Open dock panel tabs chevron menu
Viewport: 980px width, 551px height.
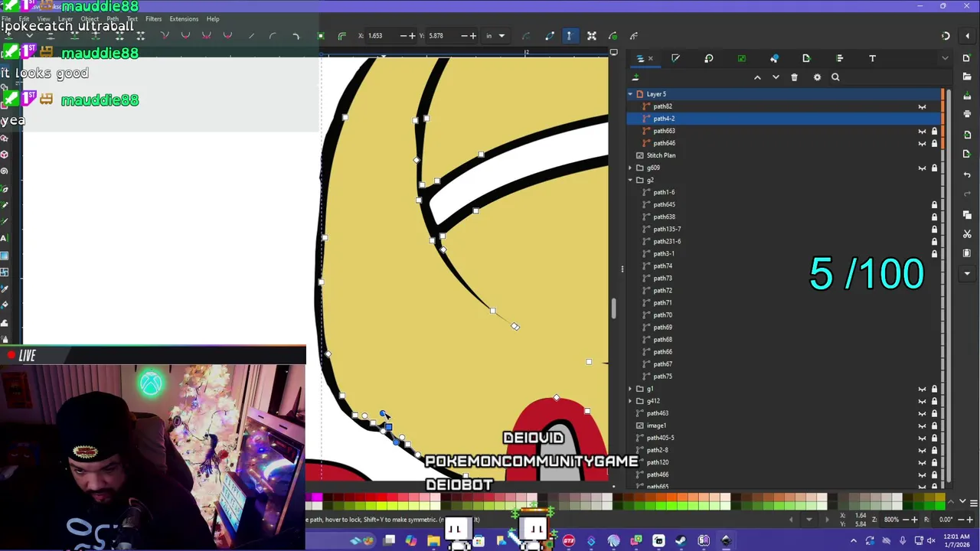tap(945, 58)
